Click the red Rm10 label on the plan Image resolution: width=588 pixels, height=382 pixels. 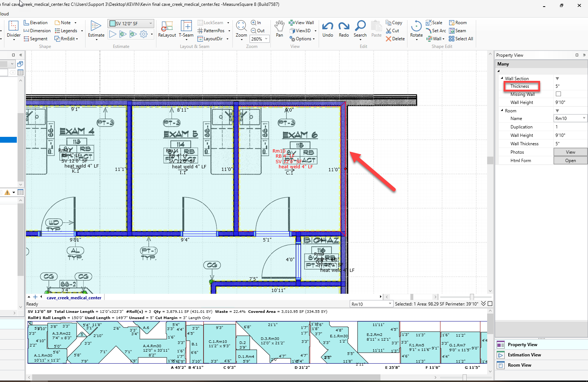coord(279,151)
